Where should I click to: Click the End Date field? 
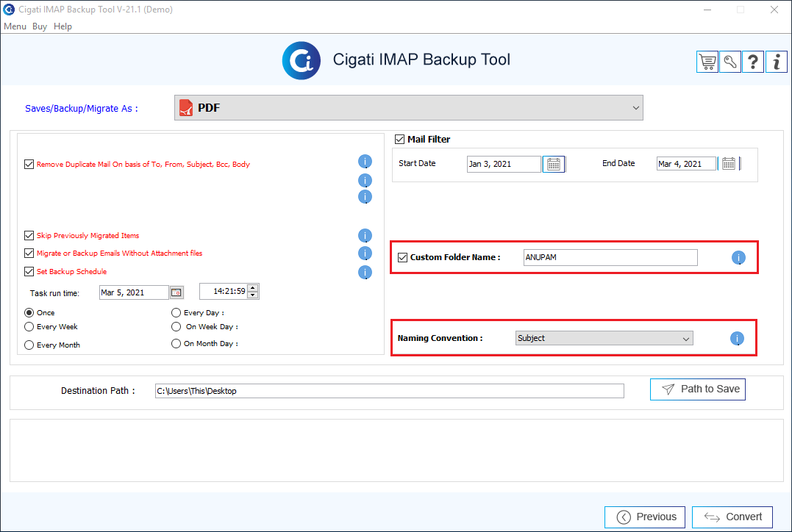pyautogui.click(x=686, y=164)
